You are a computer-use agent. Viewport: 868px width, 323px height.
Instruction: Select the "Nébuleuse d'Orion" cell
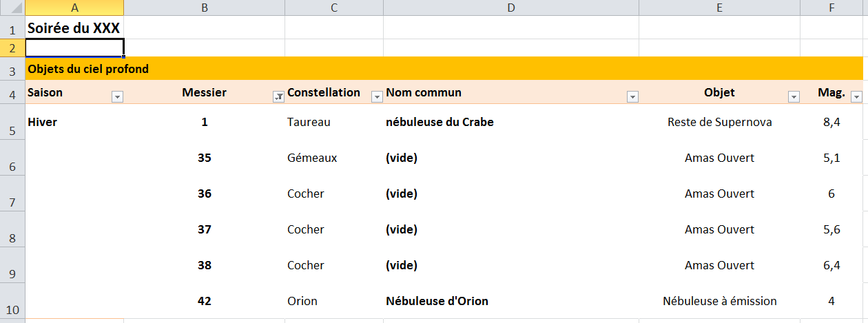[x=437, y=301]
